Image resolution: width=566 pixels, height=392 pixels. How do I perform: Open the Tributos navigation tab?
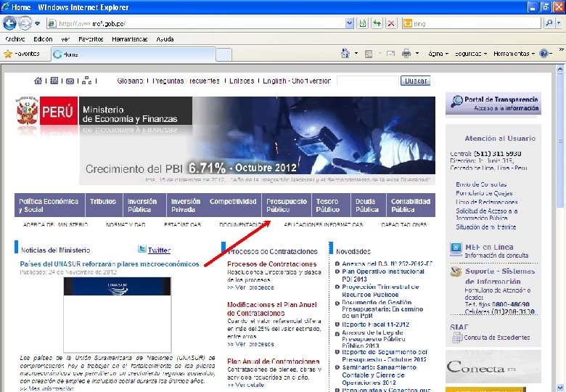(x=103, y=205)
